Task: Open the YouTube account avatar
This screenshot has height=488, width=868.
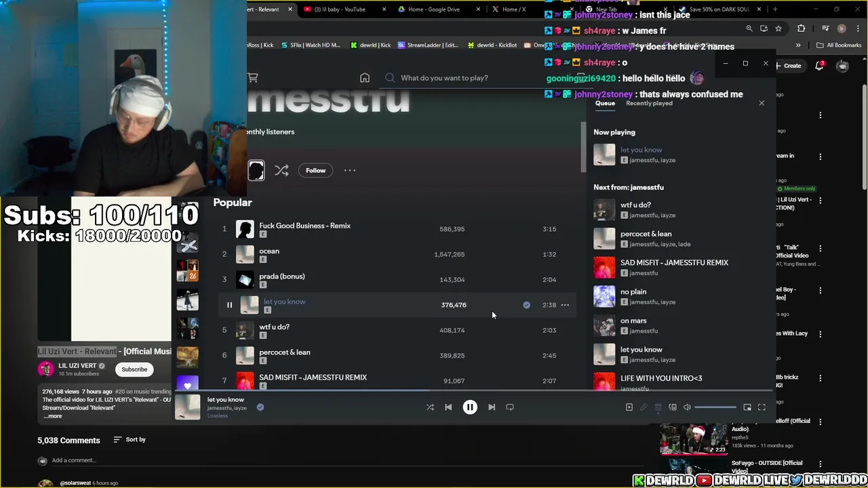Action: (842, 66)
